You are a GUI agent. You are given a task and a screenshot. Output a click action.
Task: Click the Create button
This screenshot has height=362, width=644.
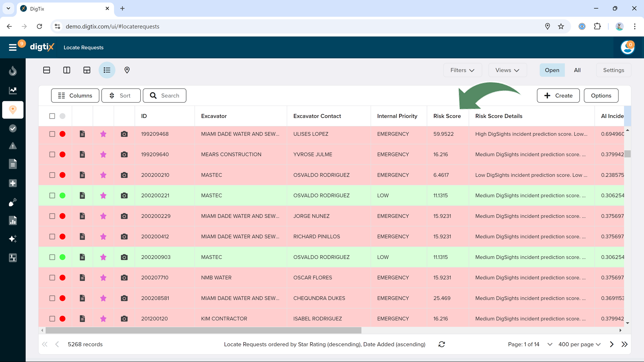click(558, 96)
